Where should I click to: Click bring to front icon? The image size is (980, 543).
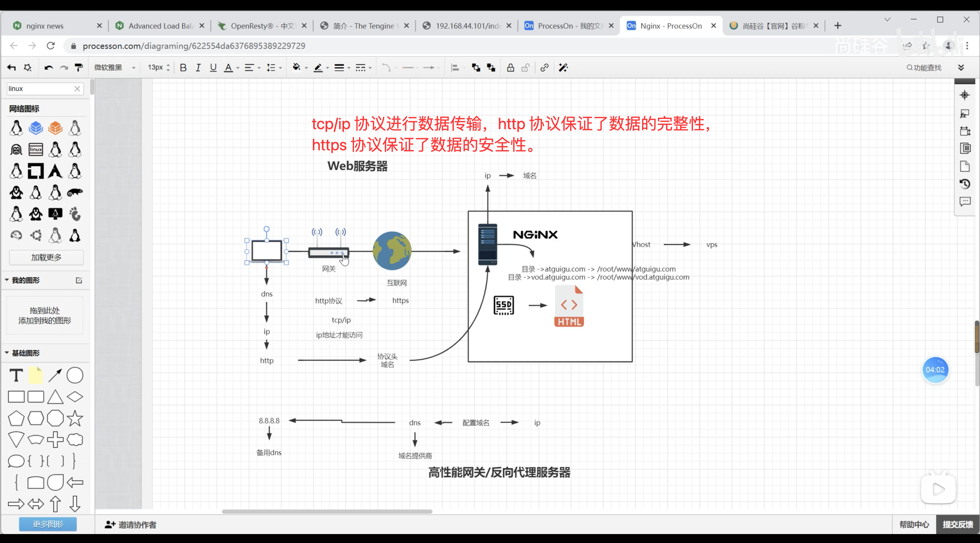(x=476, y=68)
